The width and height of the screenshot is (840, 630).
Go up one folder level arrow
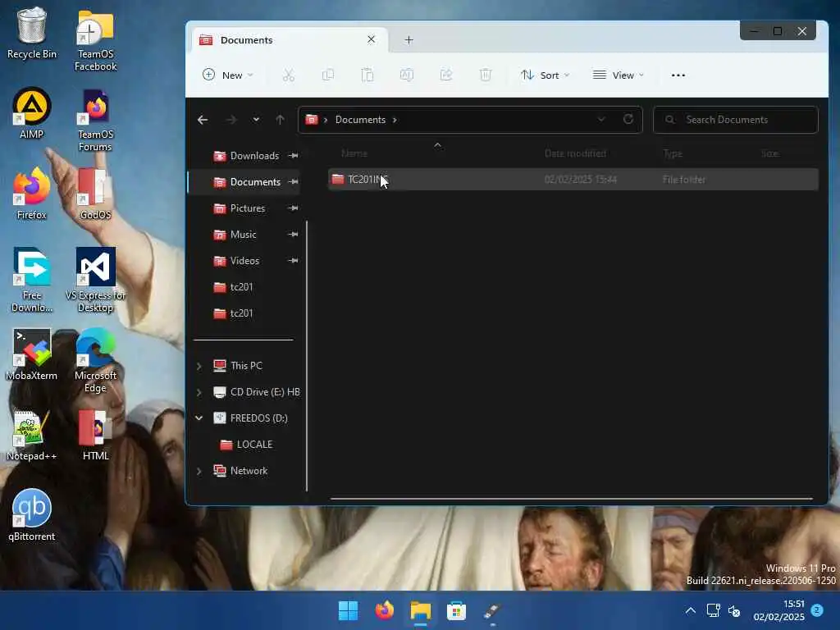point(280,120)
